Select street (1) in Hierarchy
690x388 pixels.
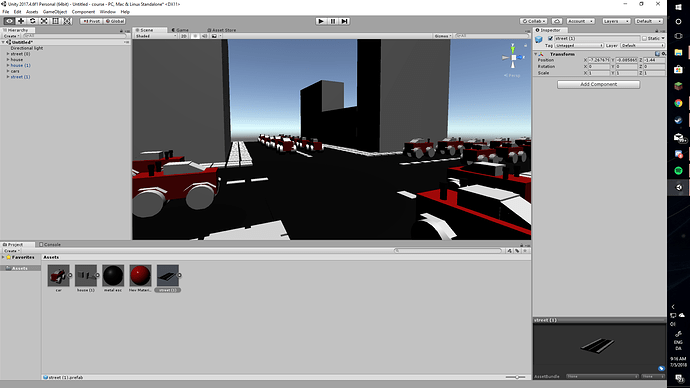click(20, 77)
